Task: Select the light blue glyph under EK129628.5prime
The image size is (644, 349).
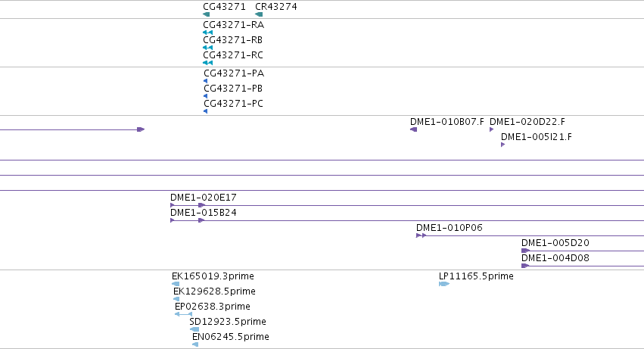Action: [x=176, y=299]
